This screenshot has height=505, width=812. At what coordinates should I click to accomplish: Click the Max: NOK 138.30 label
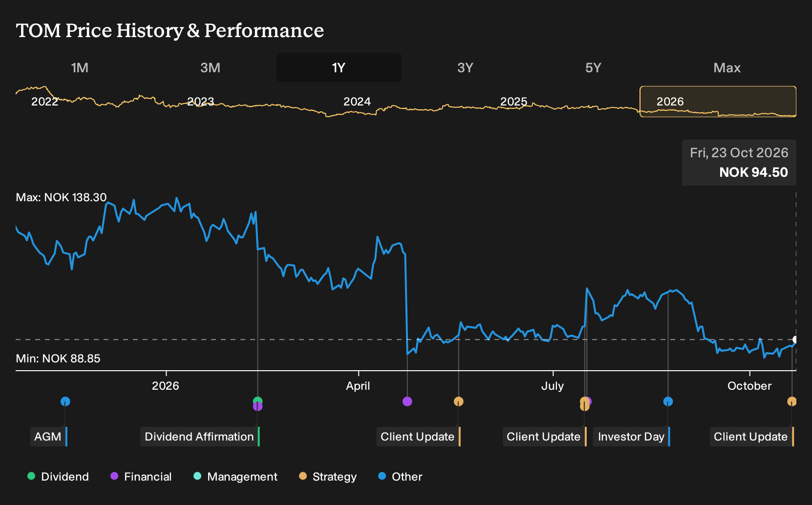click(x=61, y=197)
